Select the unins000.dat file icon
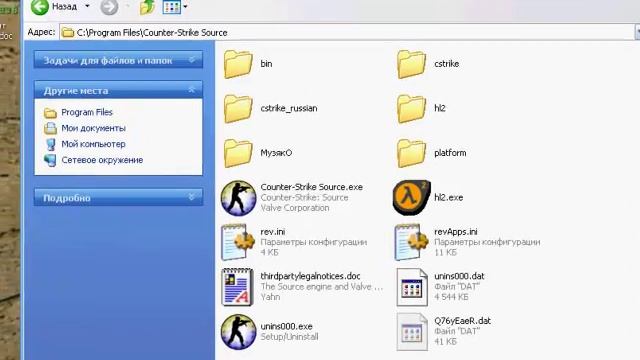Screen dimensions: 640x360 point(411,287)
